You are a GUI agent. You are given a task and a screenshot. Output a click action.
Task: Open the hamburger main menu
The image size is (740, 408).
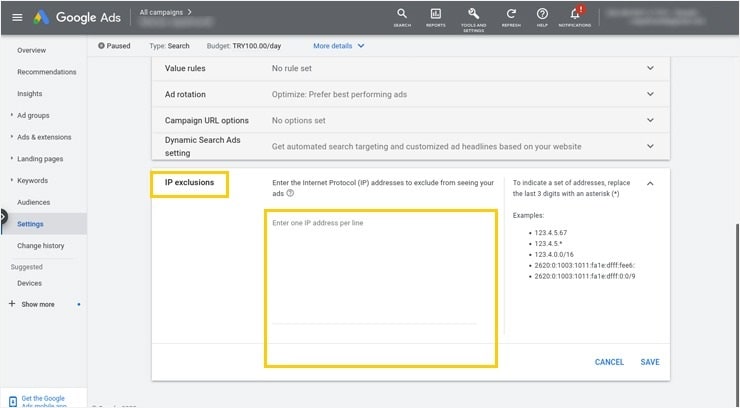(x=16, y=17)
